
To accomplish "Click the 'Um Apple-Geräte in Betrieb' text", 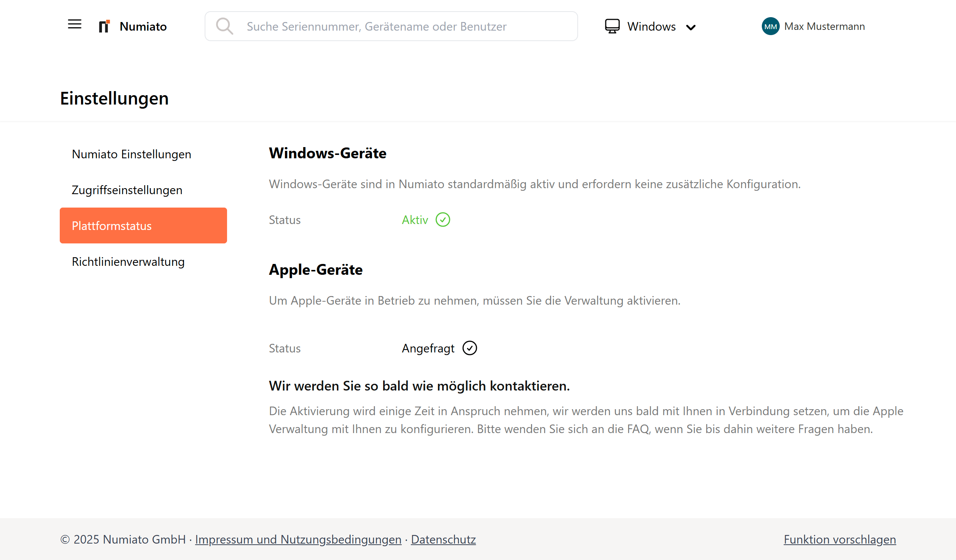I will click(x=475, y=300).
